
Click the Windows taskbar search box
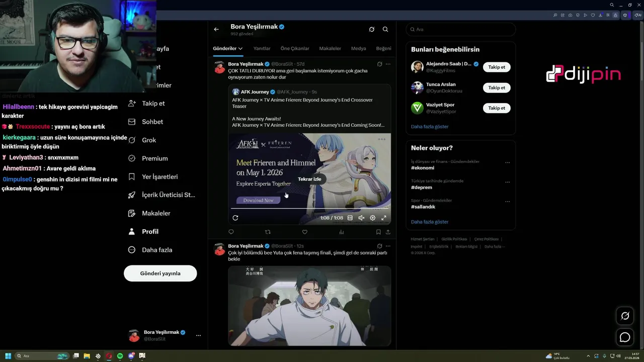42,356
